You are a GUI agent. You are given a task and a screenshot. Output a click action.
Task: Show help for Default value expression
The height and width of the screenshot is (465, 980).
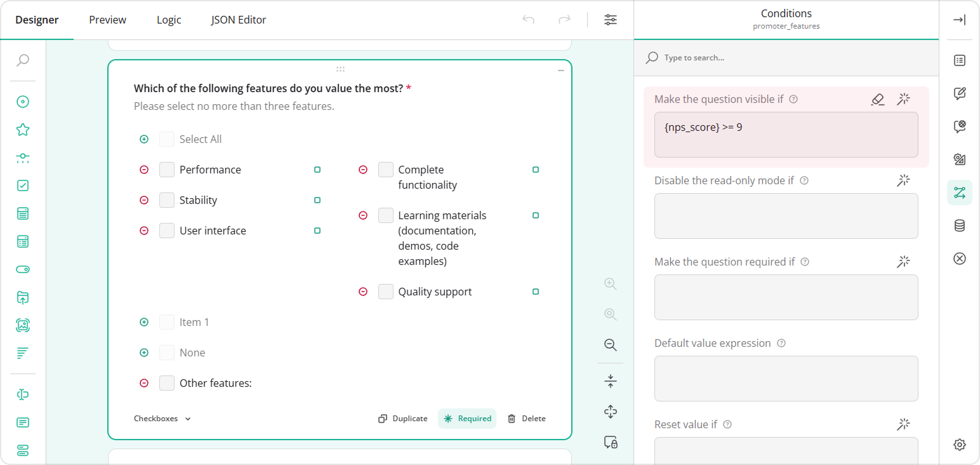[x=781, y=343]
